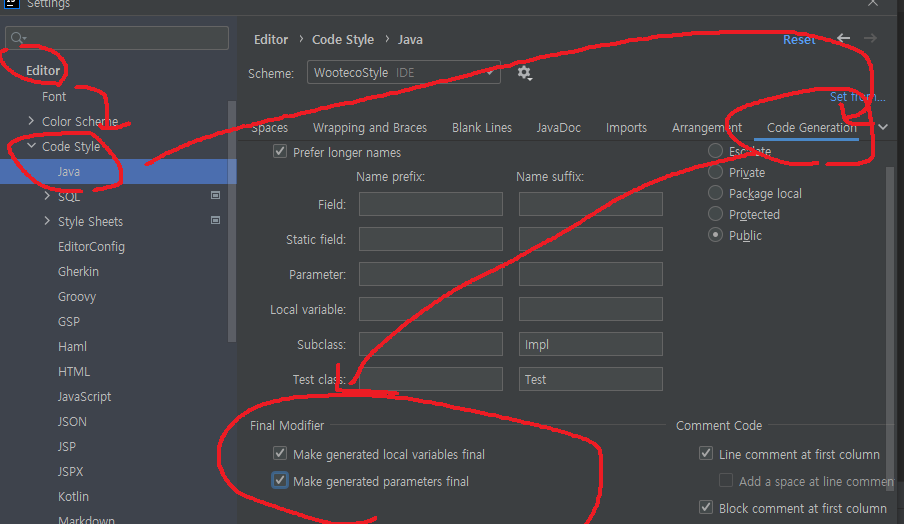Switch to the Spaces tab
The width and height of the screenshot is (904, 524).
click(x=270, y=127)
